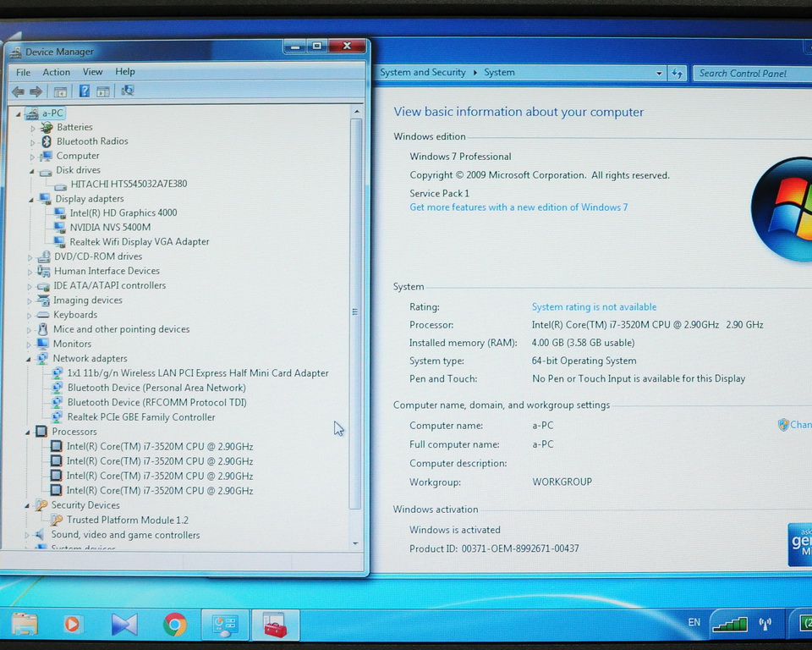Collapse the Processors category
The image size is (812, 650).
(x=27, y=432)
